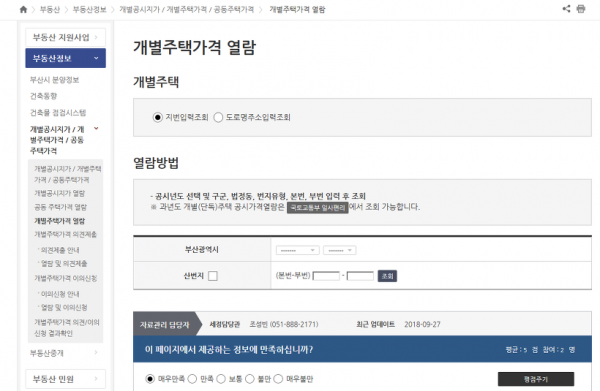Screen dimensions: 600x391
Task: Open 개별주택가격 이의신청 sidebar link
Action: (x=65, y=278)
